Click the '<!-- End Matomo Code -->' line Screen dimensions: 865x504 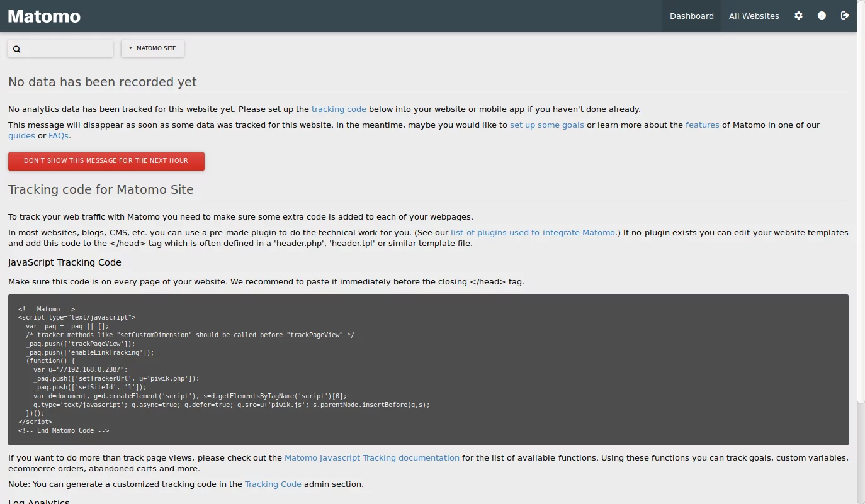[64, 431]
